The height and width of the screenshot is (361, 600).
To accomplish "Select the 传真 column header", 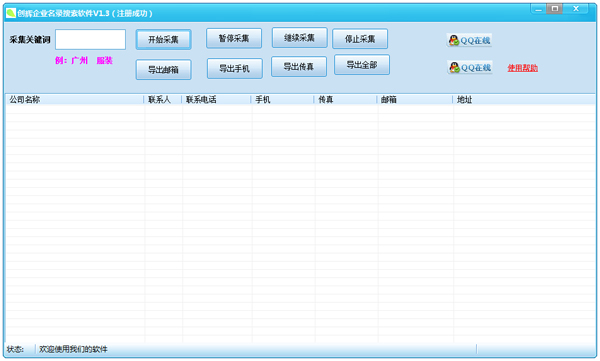I will (346, 100).
